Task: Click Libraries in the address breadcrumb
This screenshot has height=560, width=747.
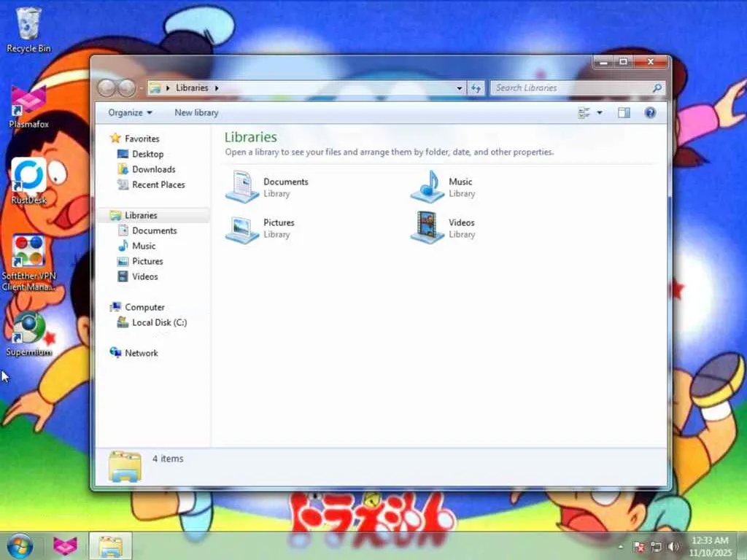Action: tap(192, 87)
